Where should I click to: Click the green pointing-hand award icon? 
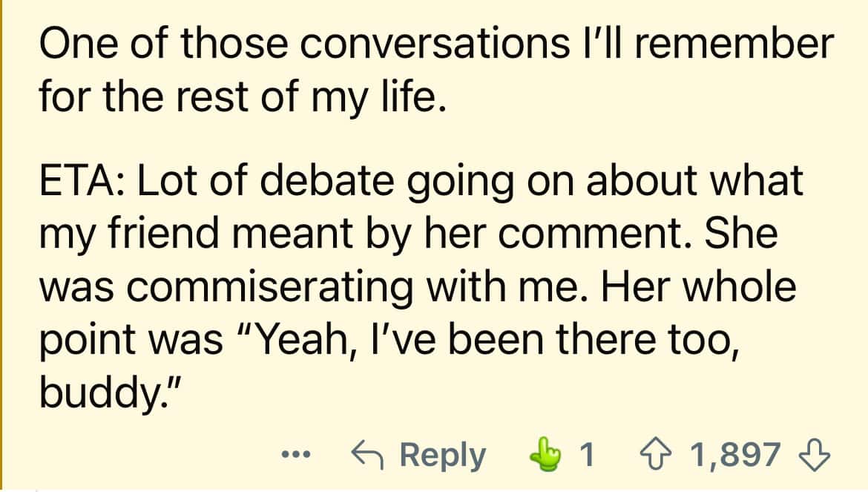pyautogui.click(x=547, y=454)
